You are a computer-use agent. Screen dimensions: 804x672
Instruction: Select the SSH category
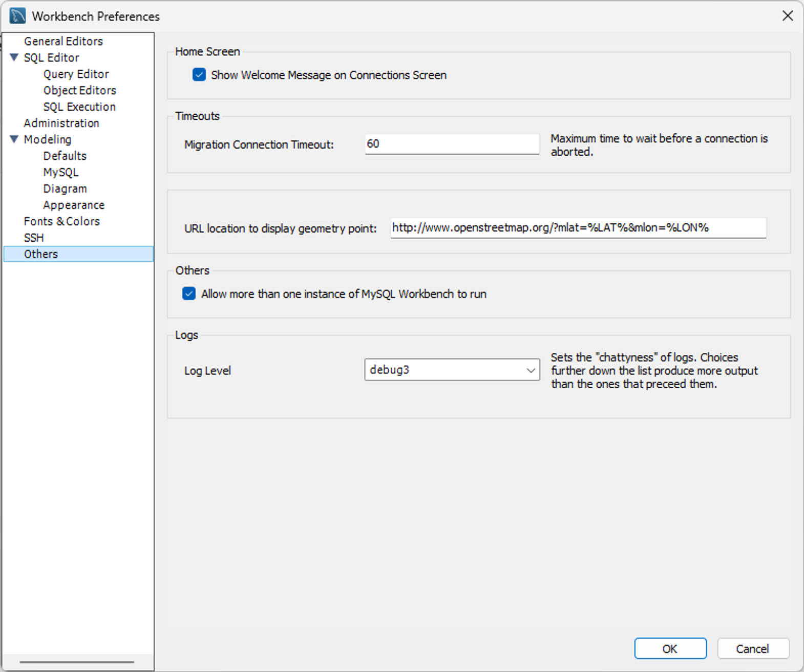(34, 238)
